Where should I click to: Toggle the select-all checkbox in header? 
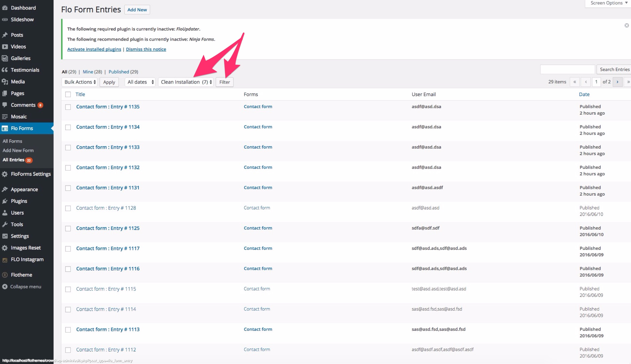[x=68, y=94]
